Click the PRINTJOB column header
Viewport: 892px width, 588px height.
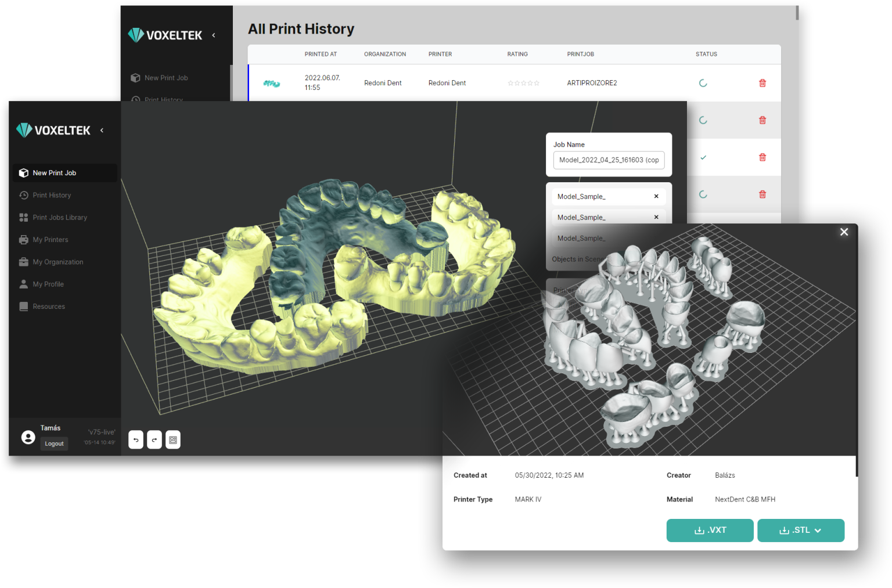(x=581, y=54)
